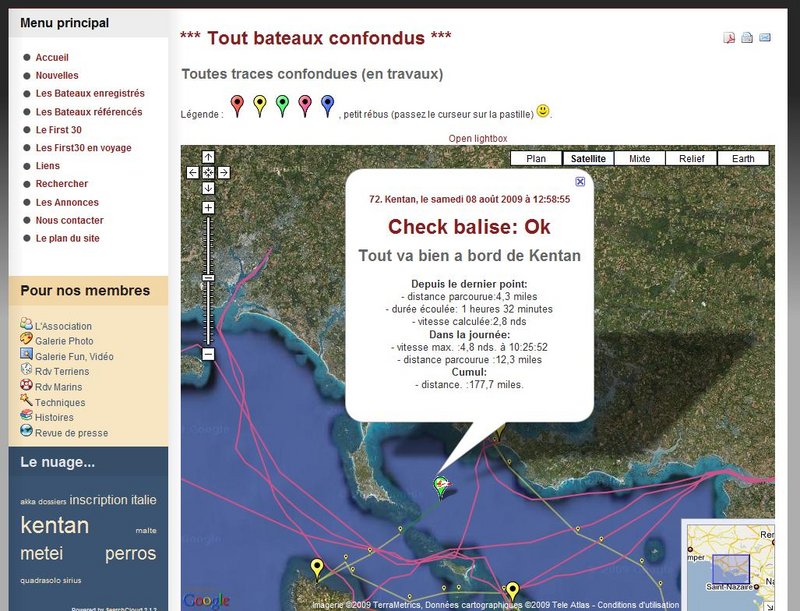This screenshot has height=611, width=800.
Task: Switch map to Relief view
Action: click(x=691, y=158)
